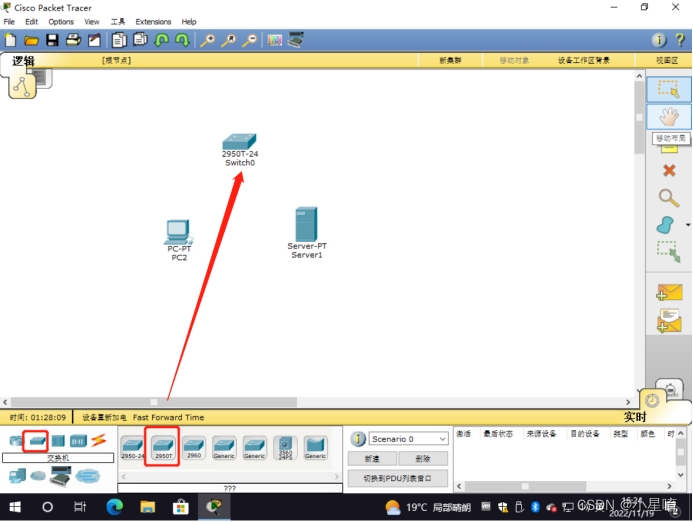Image resolution: width=693 pixels, height=522 pixels.
Task: Switch to the 实时 realtime tab
Action: 635,416
